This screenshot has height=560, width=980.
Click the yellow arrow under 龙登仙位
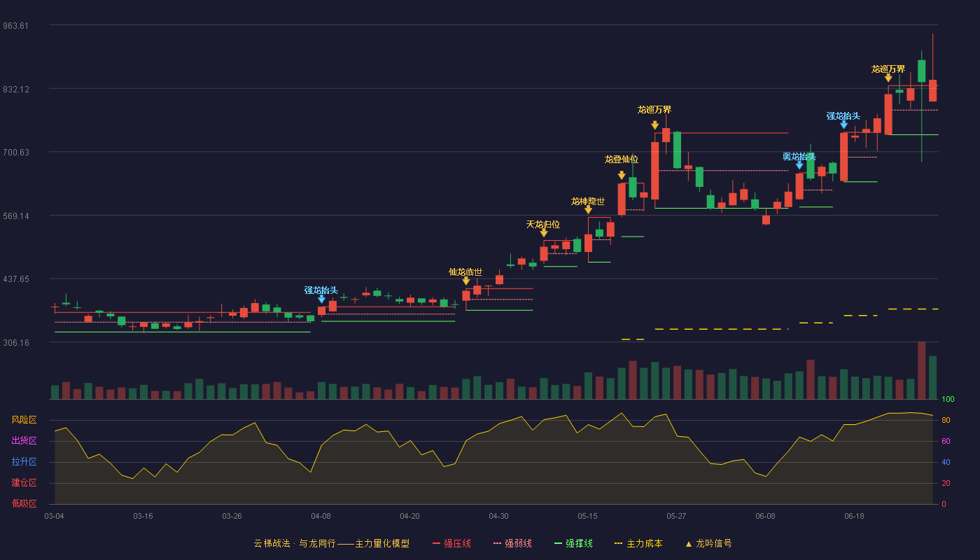[622, 176]
